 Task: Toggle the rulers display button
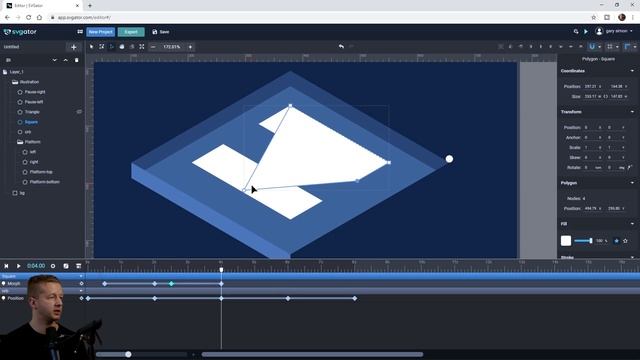(627, 47)
